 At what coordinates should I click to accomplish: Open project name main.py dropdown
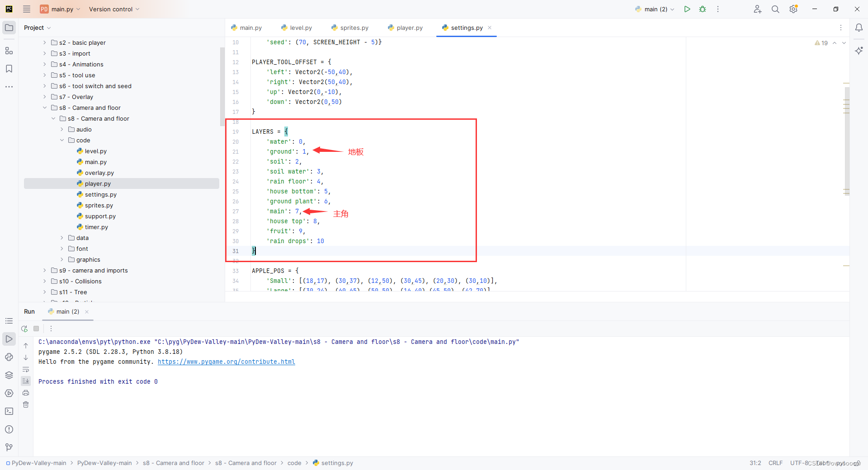60,9
